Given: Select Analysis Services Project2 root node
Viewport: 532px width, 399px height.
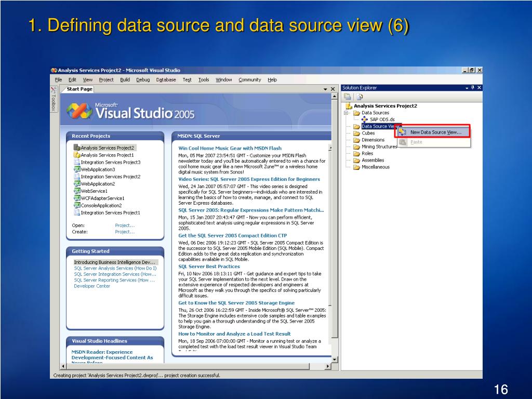Looking at the screenshot, I should 385,106.
